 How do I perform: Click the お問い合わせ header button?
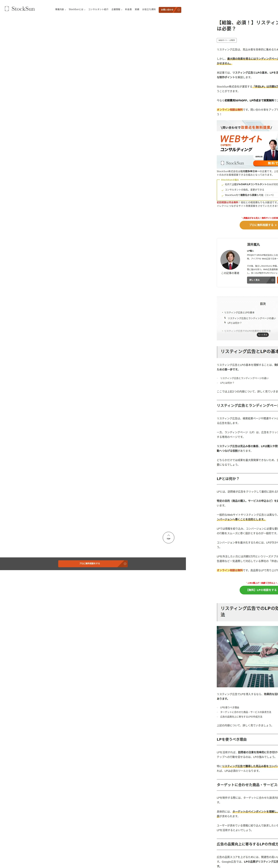point(170,10)
